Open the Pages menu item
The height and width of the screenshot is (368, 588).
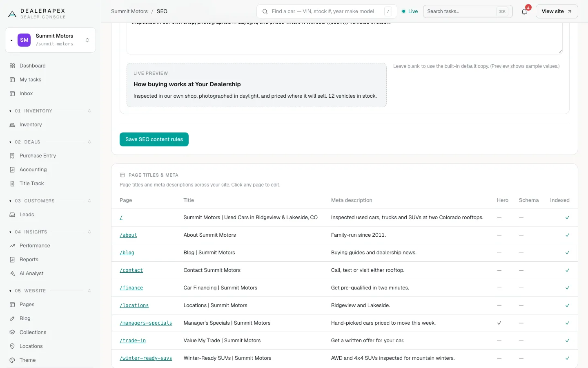[50, 305]
